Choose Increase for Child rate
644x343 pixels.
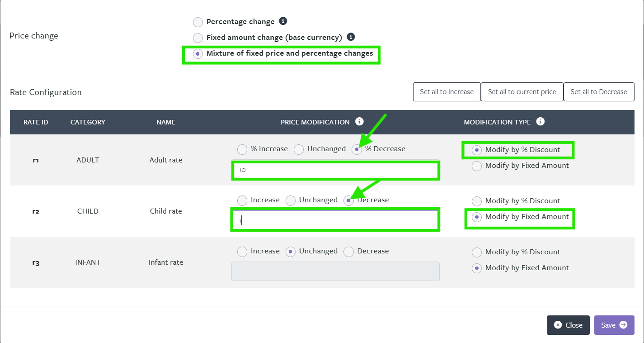(x=242, y=200)
